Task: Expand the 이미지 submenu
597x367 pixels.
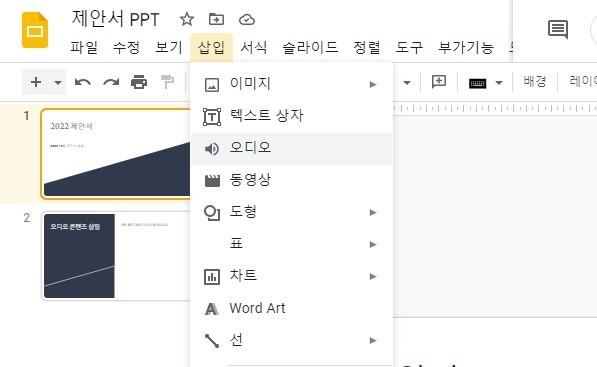Action: coord(291,84)
